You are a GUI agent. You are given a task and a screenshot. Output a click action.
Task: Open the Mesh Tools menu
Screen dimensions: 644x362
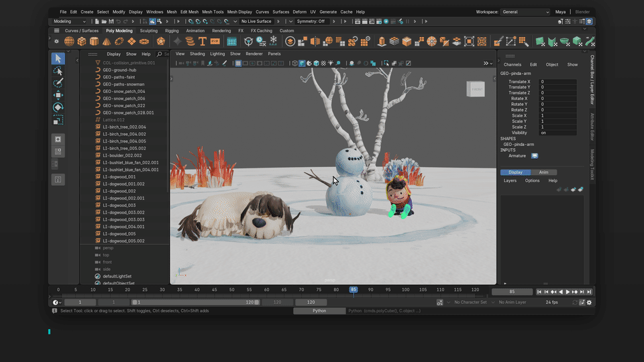213,12
